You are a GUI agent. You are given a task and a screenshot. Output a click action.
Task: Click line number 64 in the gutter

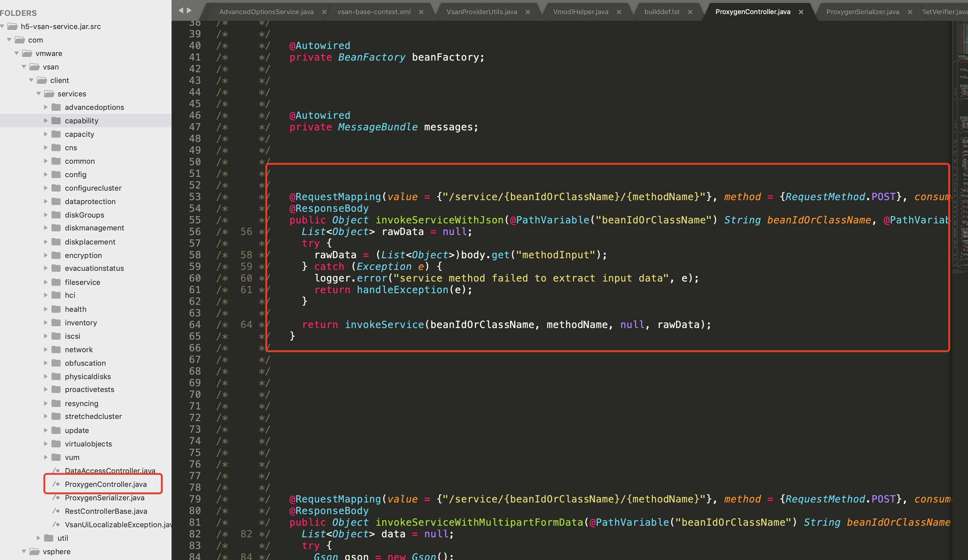click(x=195, y=325)
